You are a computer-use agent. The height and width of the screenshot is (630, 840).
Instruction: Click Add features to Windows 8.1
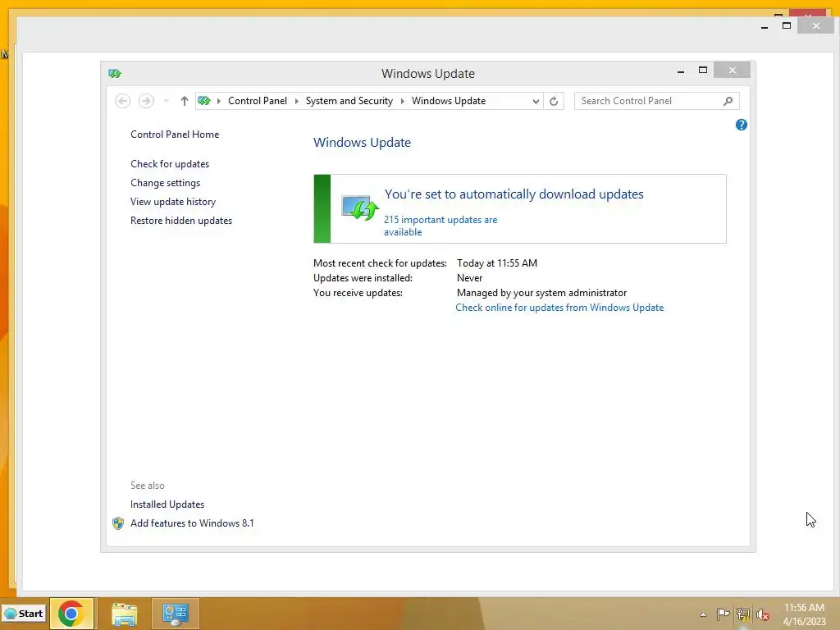coord(192,523)
